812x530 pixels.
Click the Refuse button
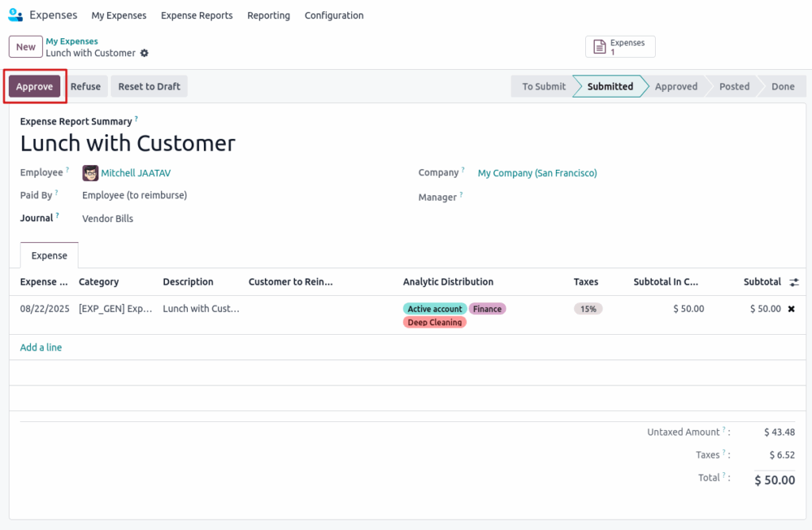(86, 86)
